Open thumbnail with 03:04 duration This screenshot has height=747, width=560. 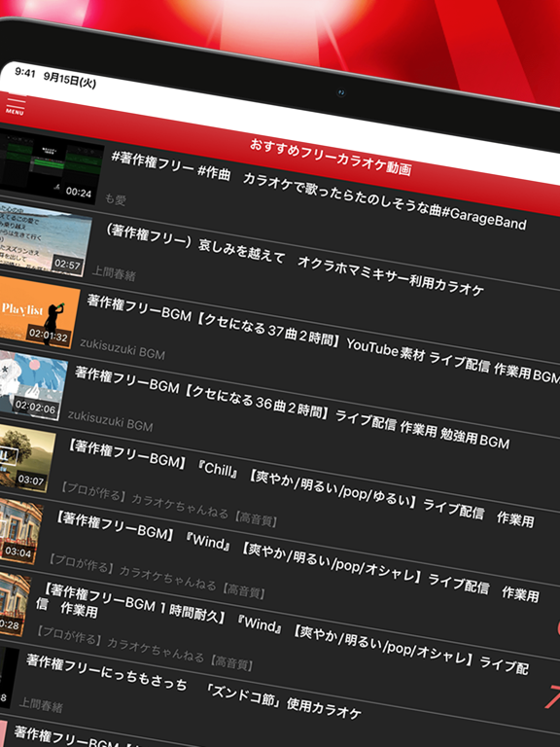click(20, 530)
